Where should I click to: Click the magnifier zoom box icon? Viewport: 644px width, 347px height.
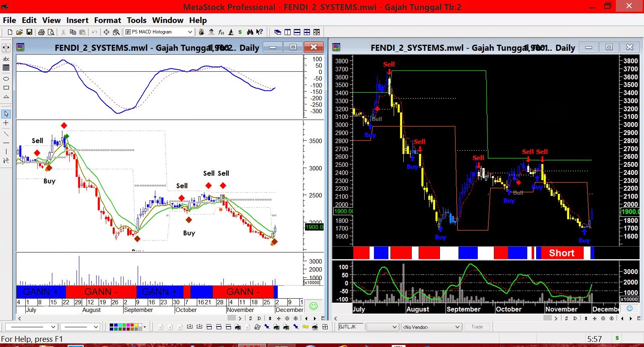click(116, 32)
